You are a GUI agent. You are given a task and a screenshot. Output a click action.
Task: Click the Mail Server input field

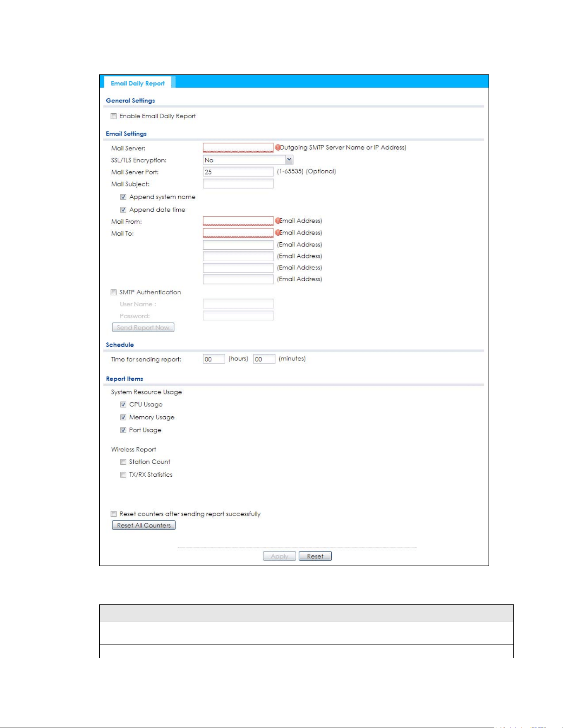pos(238,148)
